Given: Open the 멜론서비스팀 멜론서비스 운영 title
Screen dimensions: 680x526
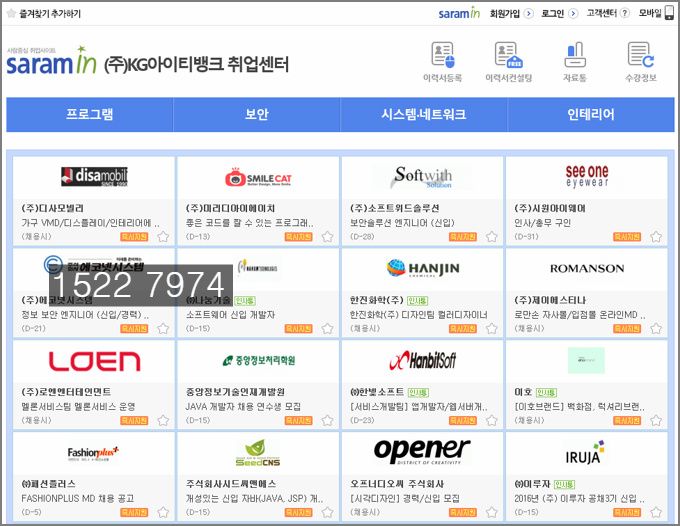Looking at the screenshot, I should point(78,407).
